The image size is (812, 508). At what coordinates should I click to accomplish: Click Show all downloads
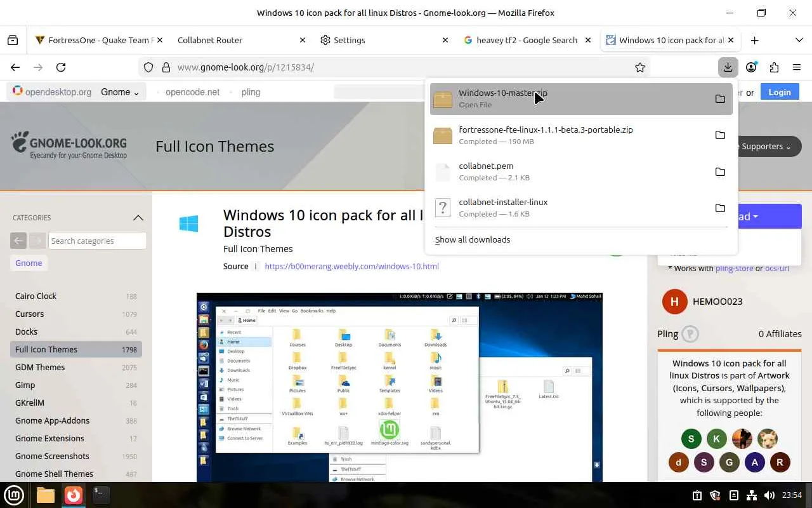pos(473,239)
